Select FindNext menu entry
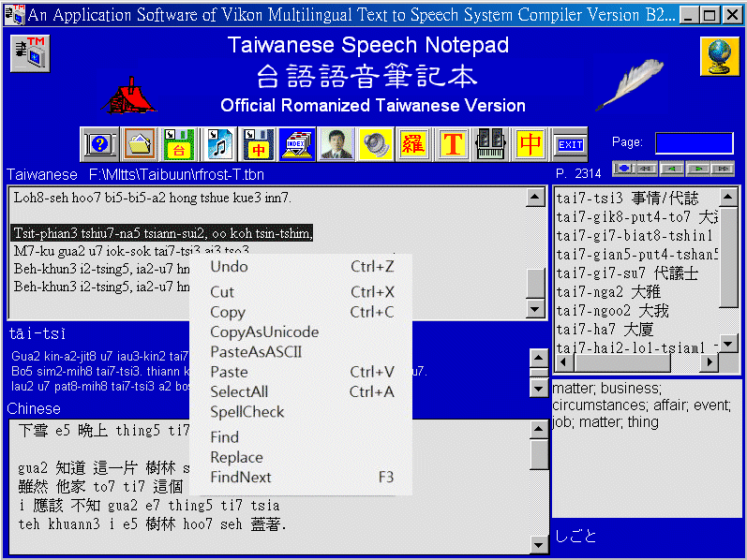Viewport: 747px width, 560px height. tap(241, 478)
